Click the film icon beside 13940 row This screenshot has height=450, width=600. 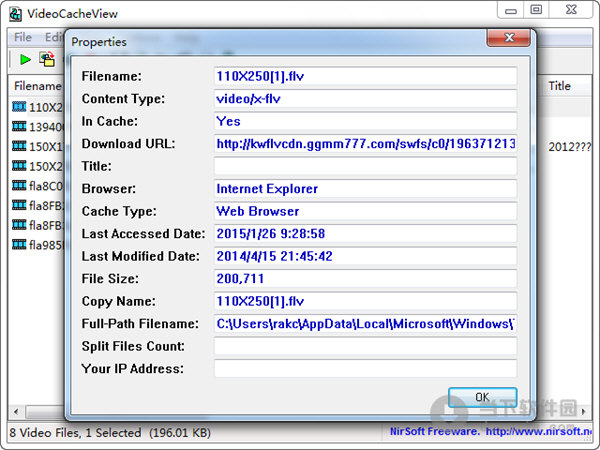pos(19,126)
